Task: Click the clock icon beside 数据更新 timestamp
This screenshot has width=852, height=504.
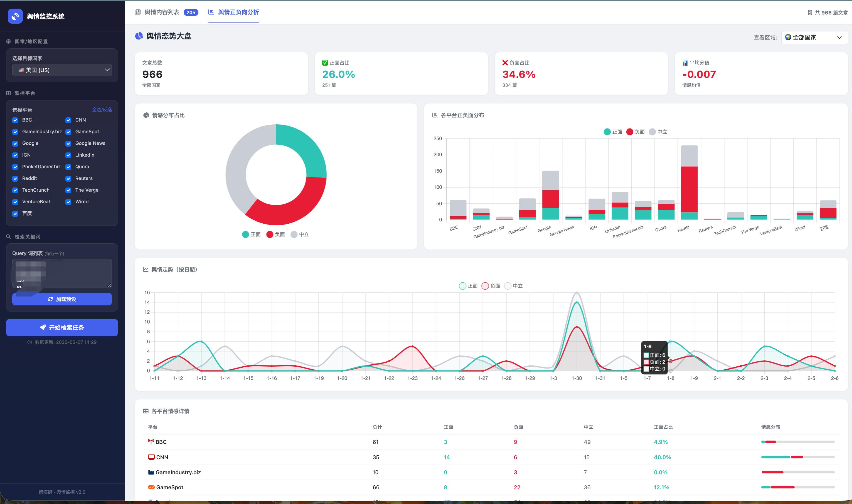Action: pos(29,342)
